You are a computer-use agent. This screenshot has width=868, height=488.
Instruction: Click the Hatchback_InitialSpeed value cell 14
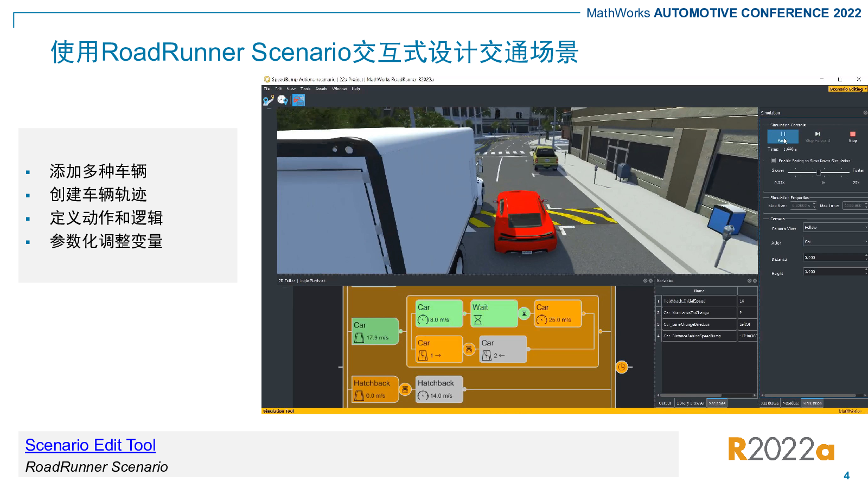coord(747,301)
